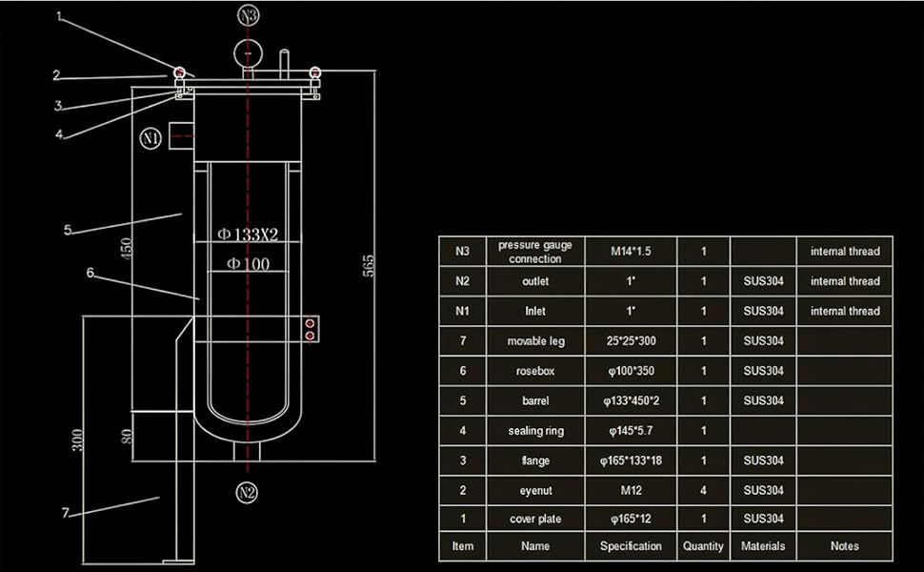Viewport: 924px width, 572px height.
Task: Click the N3 circle marker above the drawing
Action: coord(250,15)
